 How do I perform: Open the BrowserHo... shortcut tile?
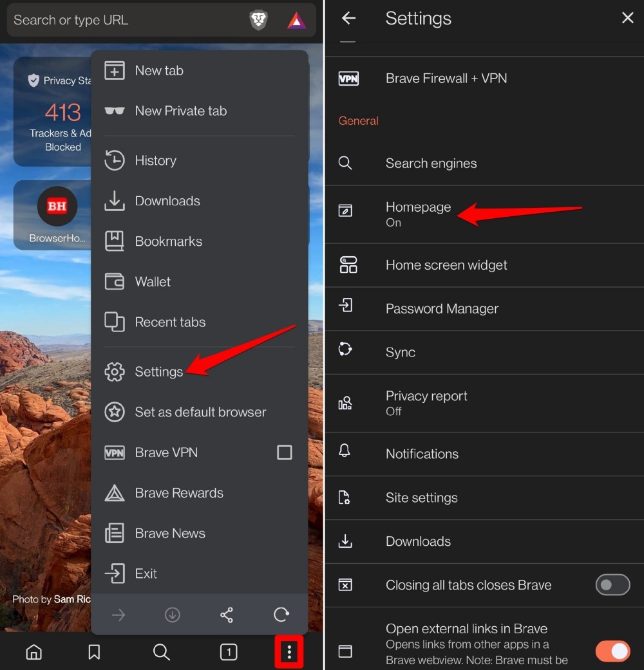coord(57,215)
